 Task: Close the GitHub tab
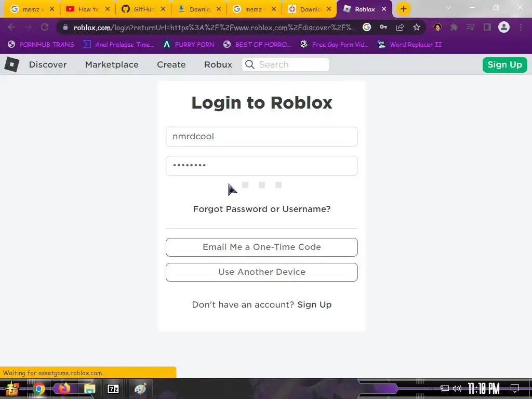[163, 9]
